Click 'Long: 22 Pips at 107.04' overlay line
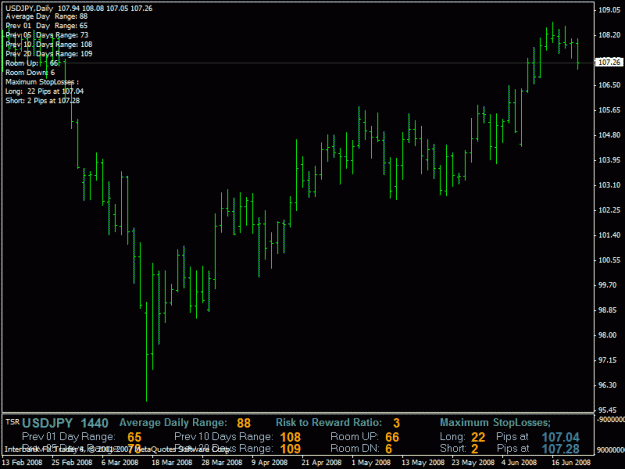The height and width of the screenshot is (469, 625). pos(44,91)
